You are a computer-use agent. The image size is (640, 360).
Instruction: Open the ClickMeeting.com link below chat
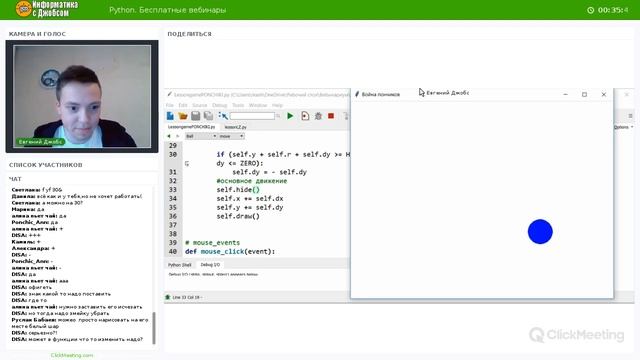click(x=72, y=355)
